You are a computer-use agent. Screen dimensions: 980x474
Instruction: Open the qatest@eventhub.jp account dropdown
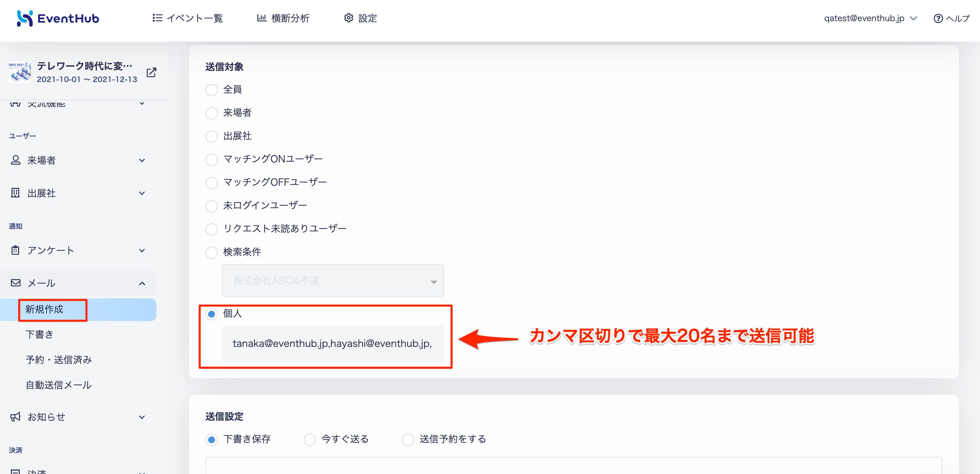(870, 18)
